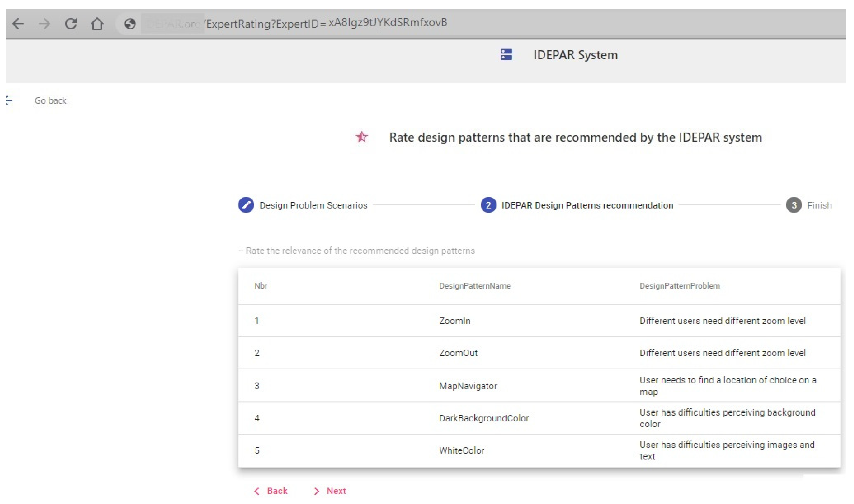Screen dimensions: 854x504
Task: Click the browser forward arrow
Action: [44, 24]
